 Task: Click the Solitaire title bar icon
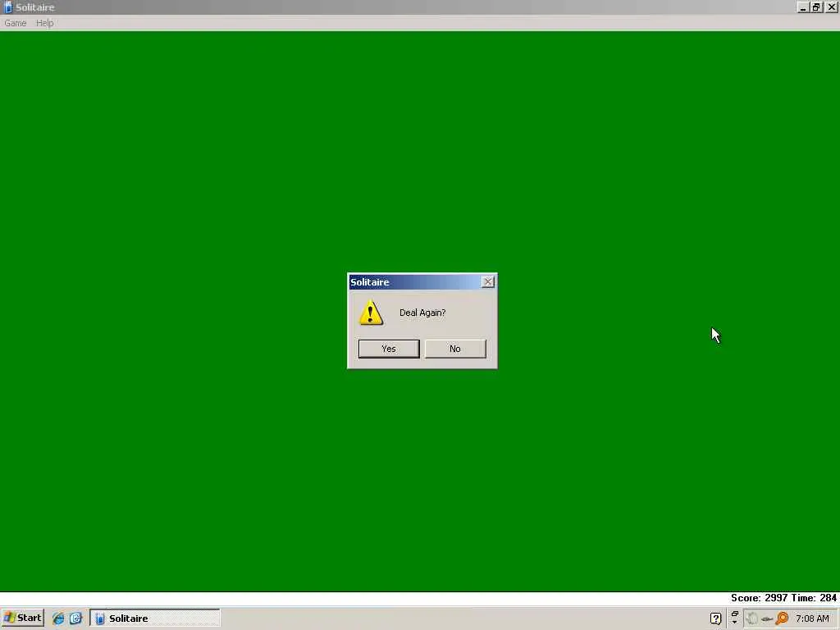7,7
